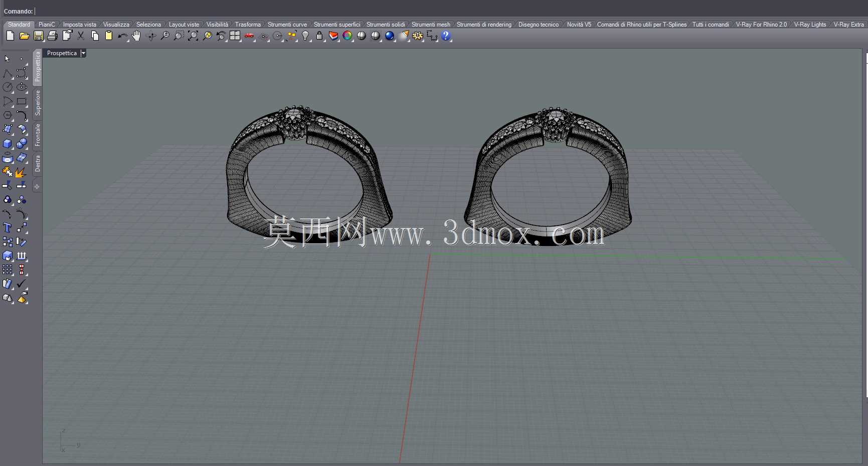The image size is (868, 466).
Task: Switch to the Superiore viewport tab
Action: 38,103
